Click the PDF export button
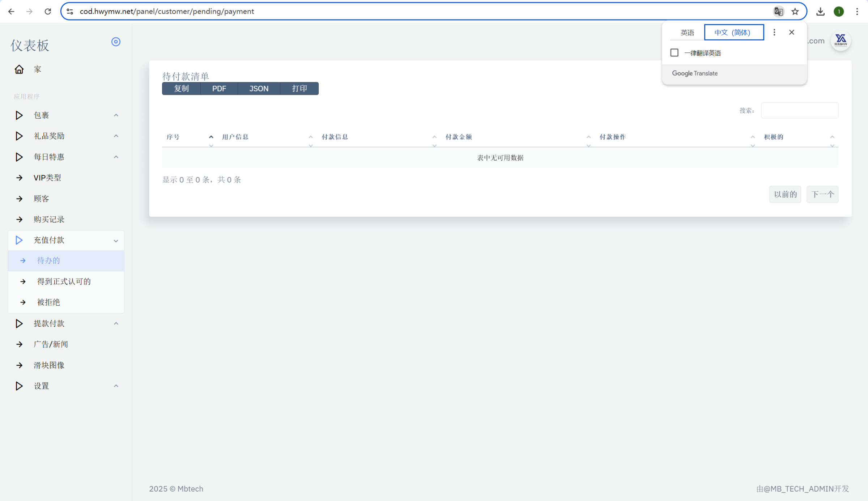Viewport: 868px width, 501px height. tap(219, 89)
